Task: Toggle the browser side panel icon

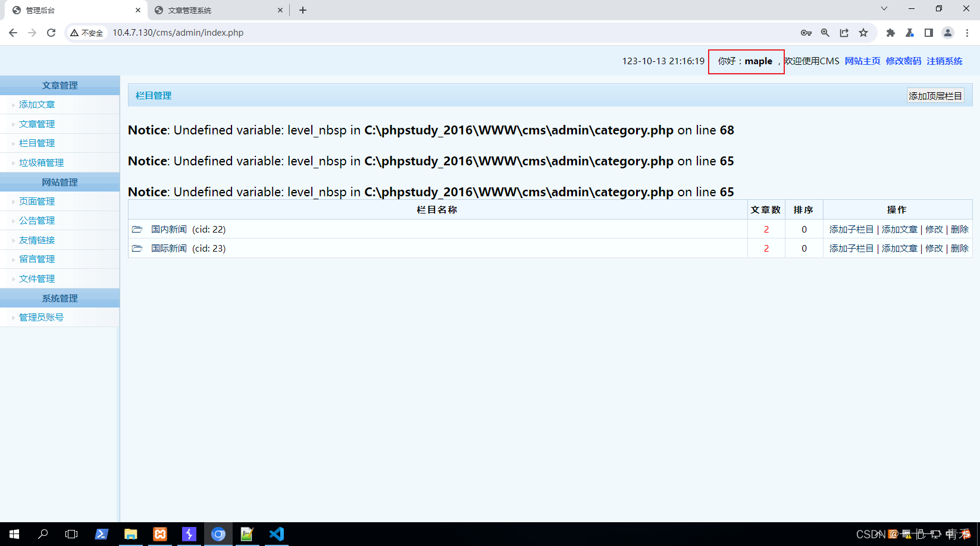Action: pos(929,33)
